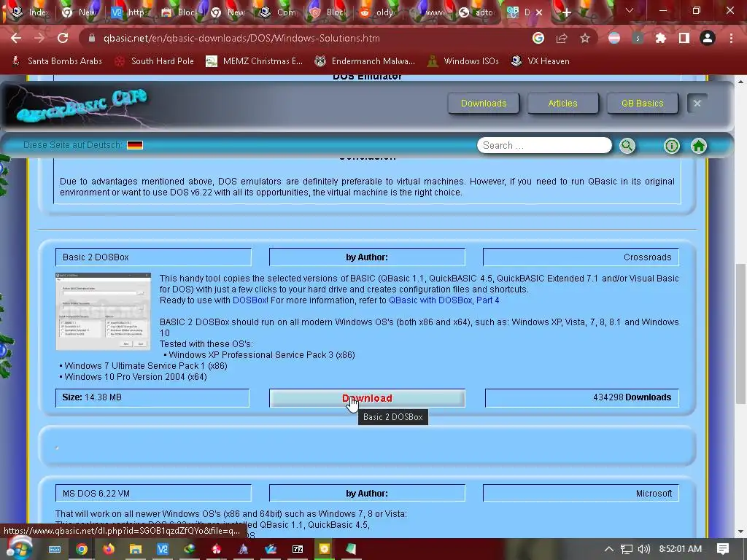747x560 pixels.
Task: Open the notification center icon
Action: pyautogui.click(x=723, y=549)
